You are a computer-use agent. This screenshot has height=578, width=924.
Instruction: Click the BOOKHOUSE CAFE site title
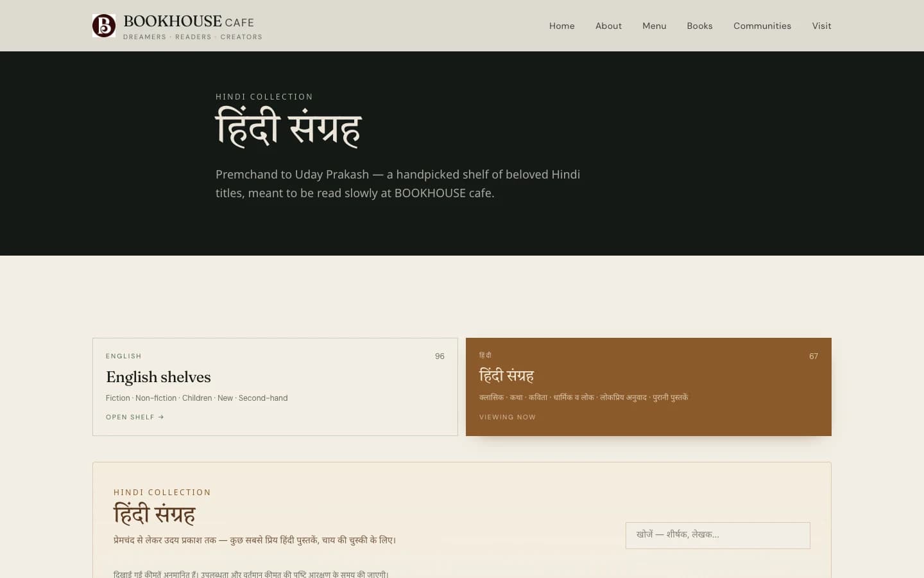pos(189,22)
